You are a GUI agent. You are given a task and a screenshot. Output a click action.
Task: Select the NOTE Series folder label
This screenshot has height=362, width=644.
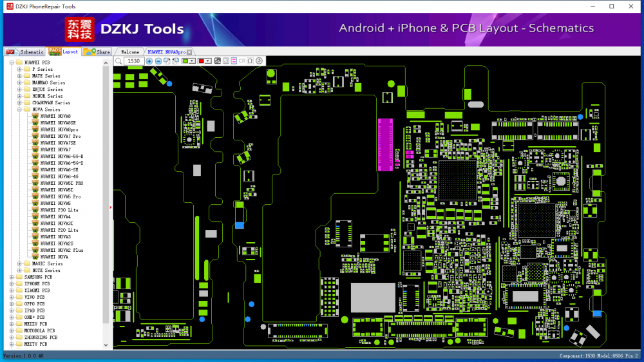coord(46,271)
